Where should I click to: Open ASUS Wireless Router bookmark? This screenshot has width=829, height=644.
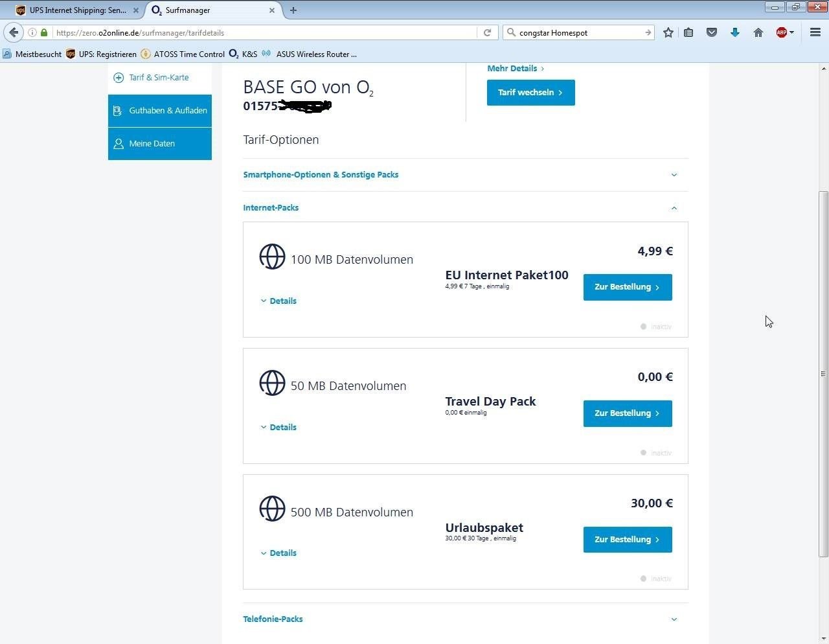click(x=310, y=54)
